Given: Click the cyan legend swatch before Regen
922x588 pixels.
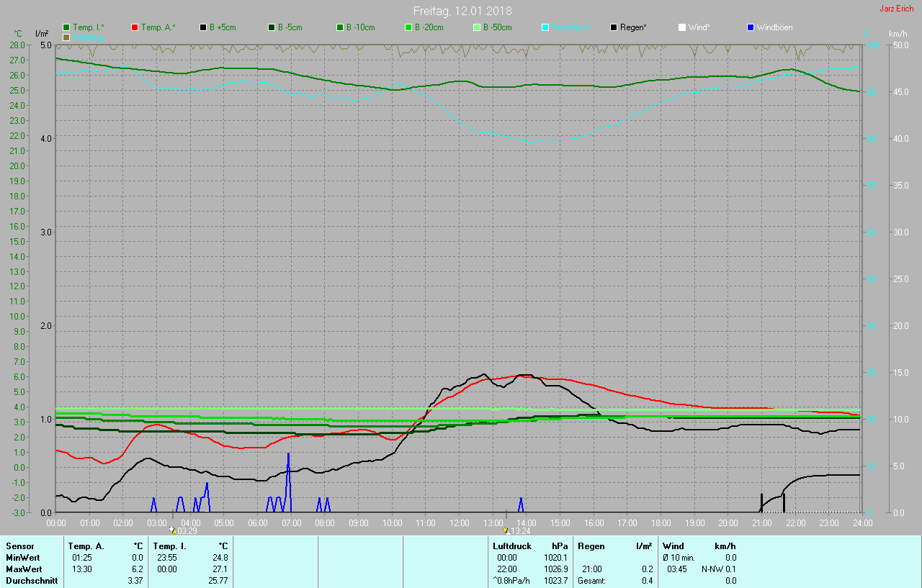Looking at the screenshot, I should tap(545, 27).
